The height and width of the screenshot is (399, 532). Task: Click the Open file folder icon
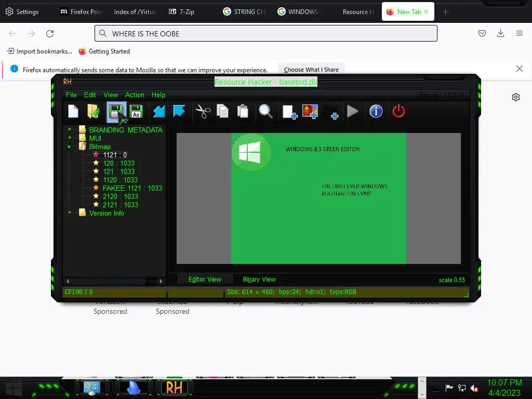[x=94, y=111]
